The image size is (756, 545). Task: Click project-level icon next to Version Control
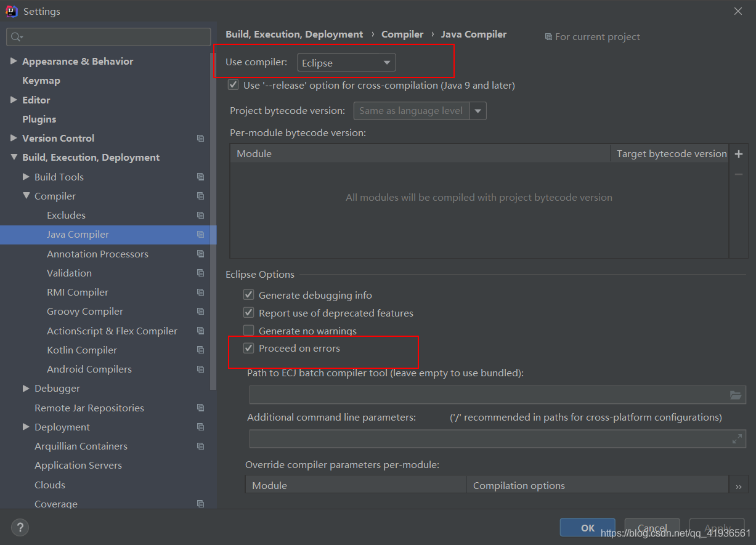200,139
